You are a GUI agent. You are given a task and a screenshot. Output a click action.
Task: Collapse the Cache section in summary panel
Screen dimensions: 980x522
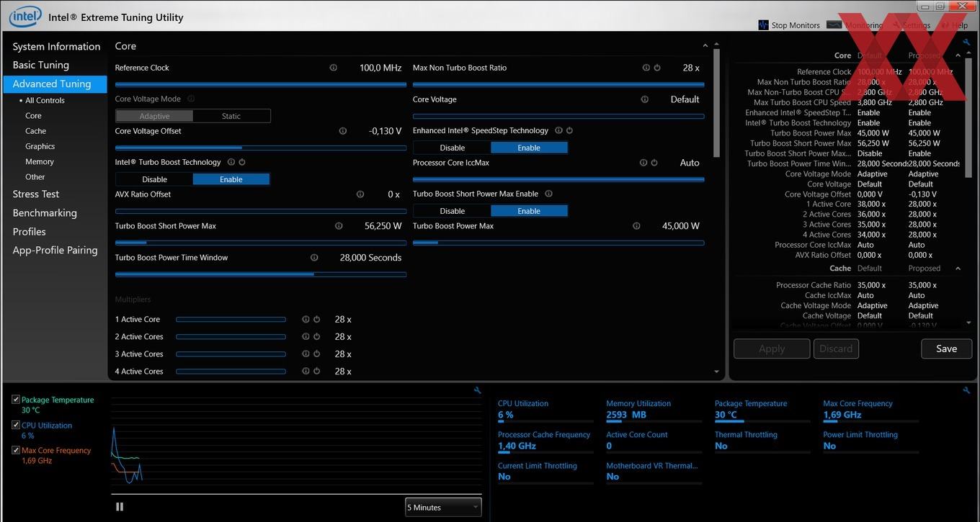tap(958, 269)
